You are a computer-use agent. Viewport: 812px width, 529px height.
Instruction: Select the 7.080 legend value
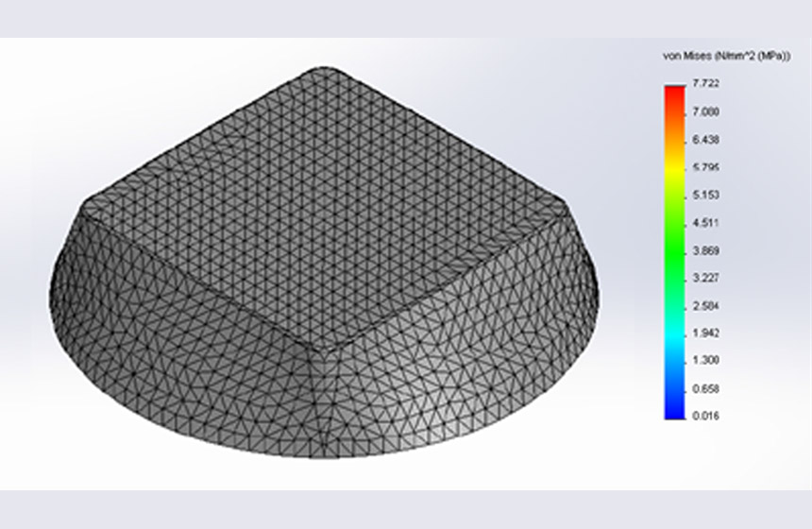(x=706, y=111)
